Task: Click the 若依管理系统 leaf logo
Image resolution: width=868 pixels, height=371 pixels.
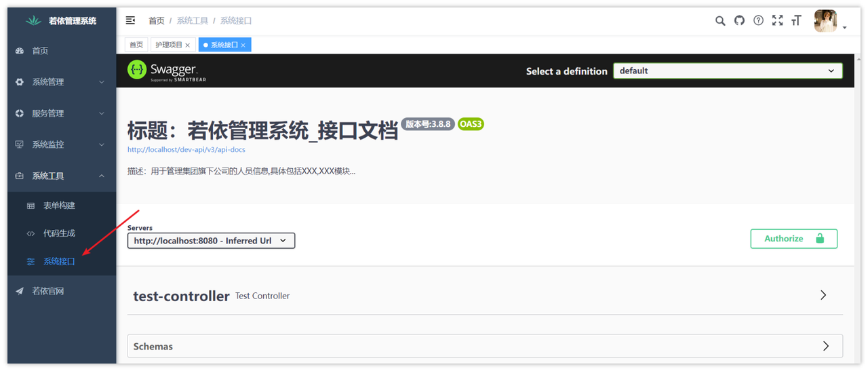Action: [x=33, y=21]
